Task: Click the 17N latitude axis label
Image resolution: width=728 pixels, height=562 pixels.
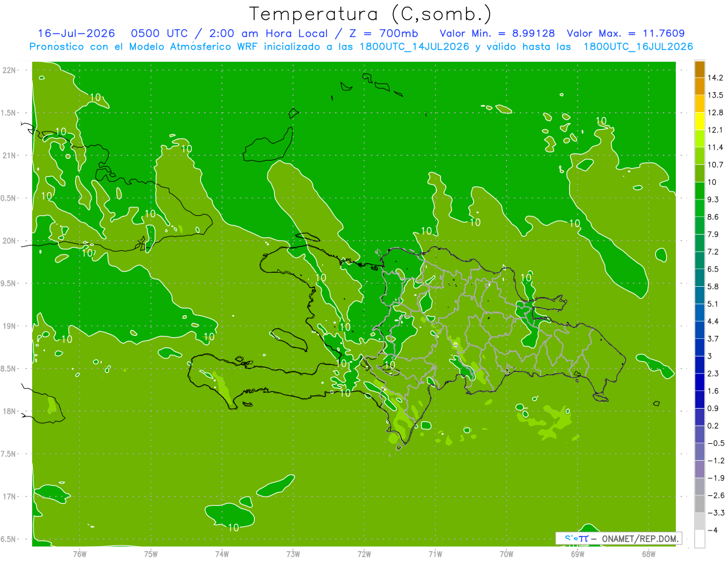Action: [9, 497]
